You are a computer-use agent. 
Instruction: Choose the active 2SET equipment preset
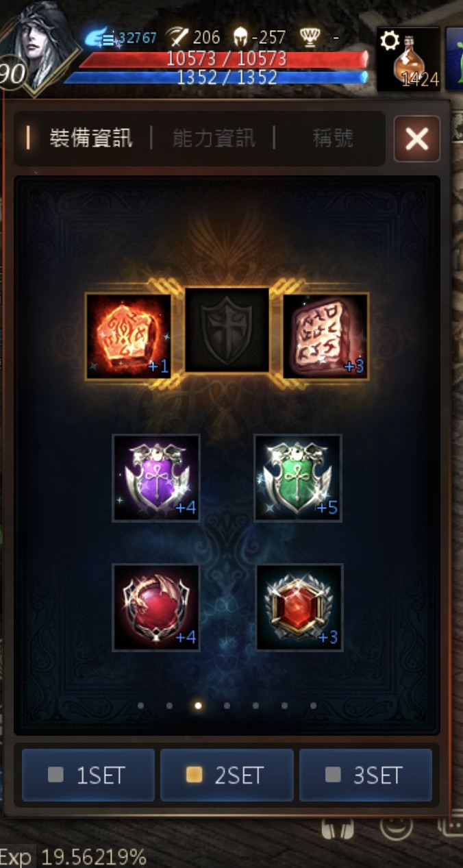click(227, 776)
